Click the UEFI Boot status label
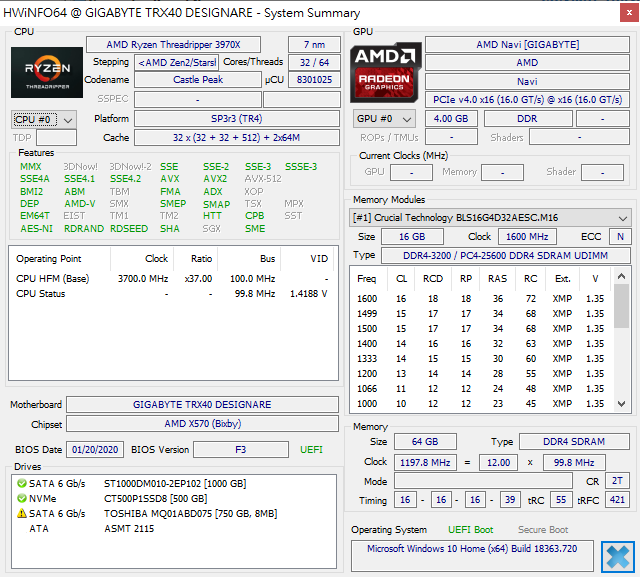The image size is (640, 577). pyautogui.click(x=471, y=530)
